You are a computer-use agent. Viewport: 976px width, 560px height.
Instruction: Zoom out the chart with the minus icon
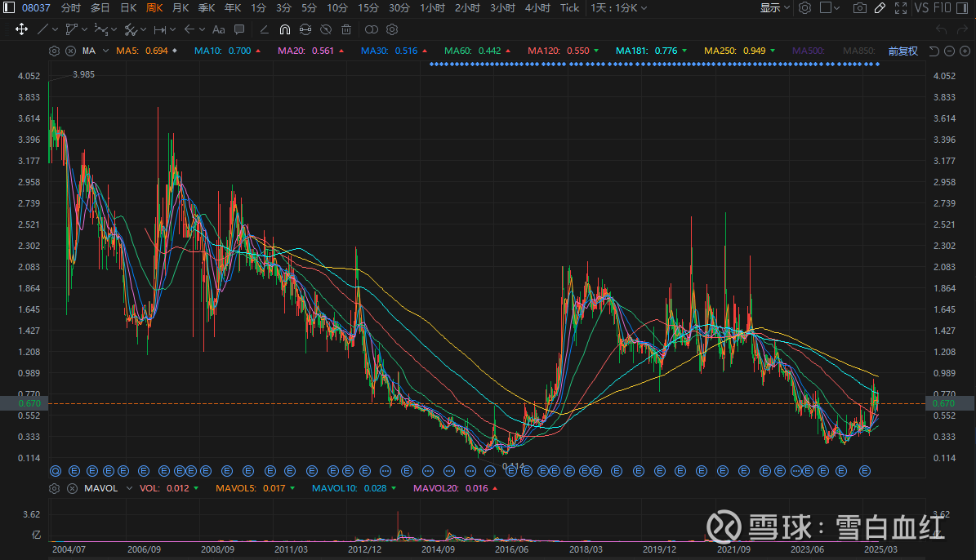[949, 51]
